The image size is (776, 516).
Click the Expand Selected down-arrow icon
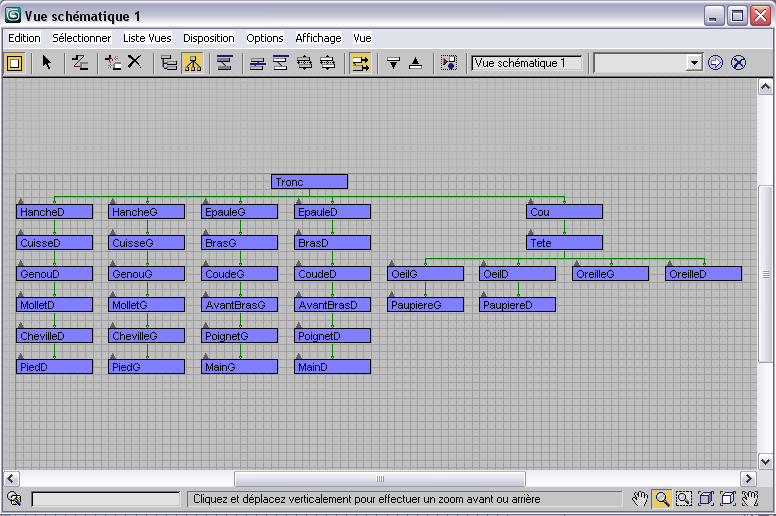coord(393,63)
